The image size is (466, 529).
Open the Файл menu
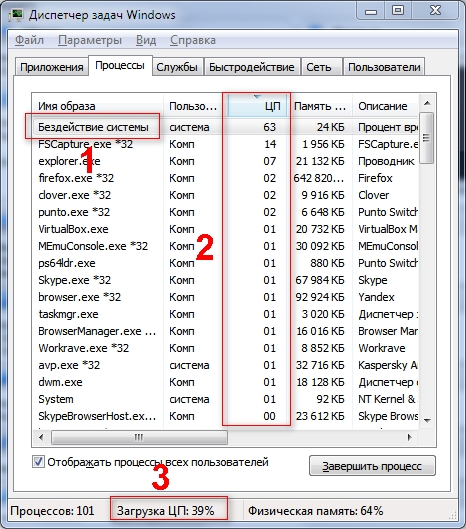tap(29, 40)
